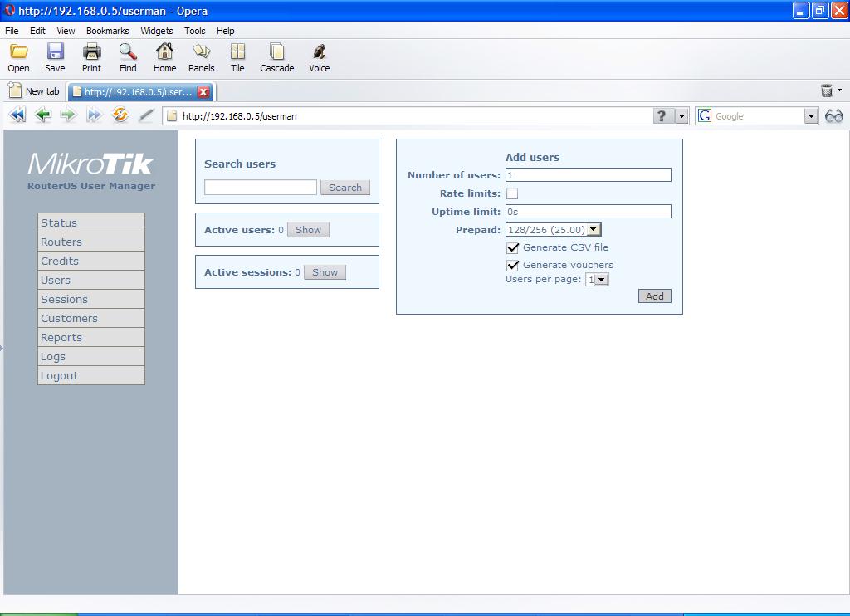Click Logout in the sidebar menu
The image size is (850, 616).
(91, 375)
